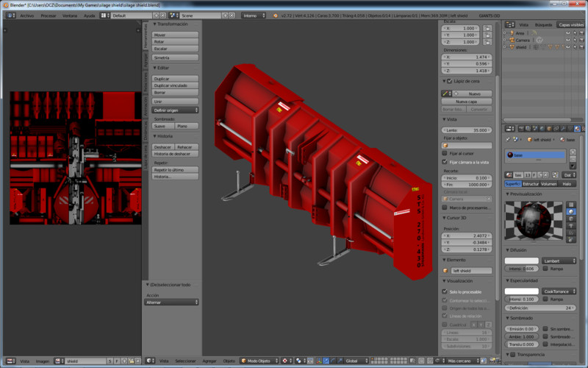This screenshot has height=368, width=588.
Task: Open the Archivo menu
Action: click(26, 15)
